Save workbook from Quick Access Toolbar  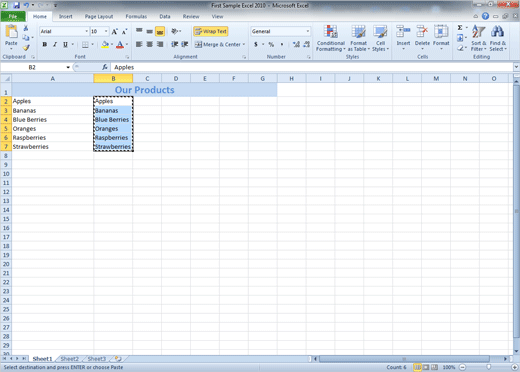point(16,5)
